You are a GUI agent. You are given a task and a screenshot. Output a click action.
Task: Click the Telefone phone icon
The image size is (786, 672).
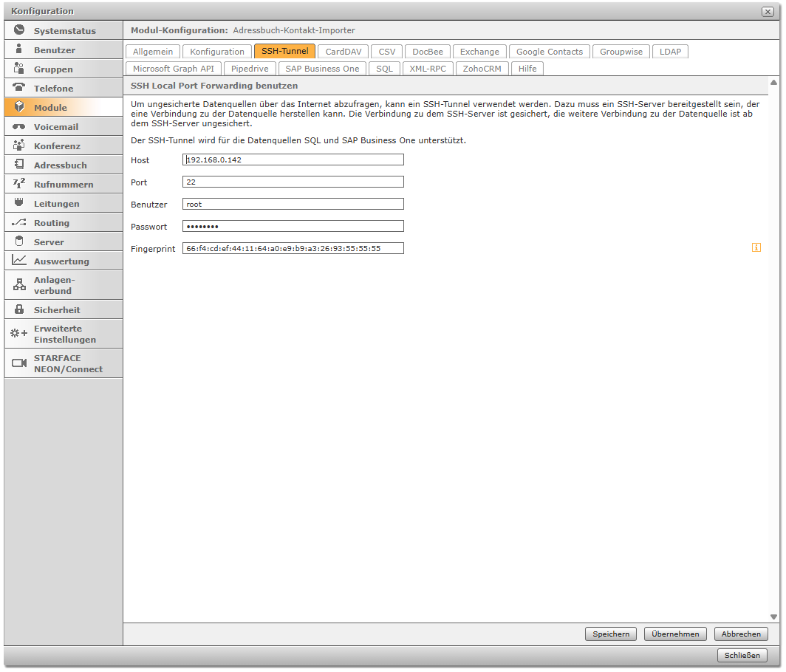pyautogui.click(x=19, y=88)
